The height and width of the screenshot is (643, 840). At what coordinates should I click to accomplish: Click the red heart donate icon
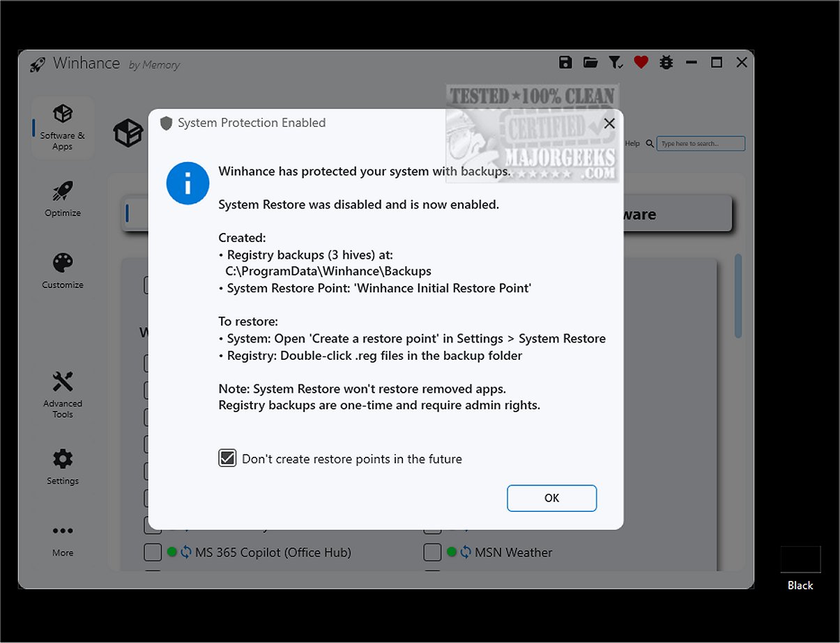(641, 63)
